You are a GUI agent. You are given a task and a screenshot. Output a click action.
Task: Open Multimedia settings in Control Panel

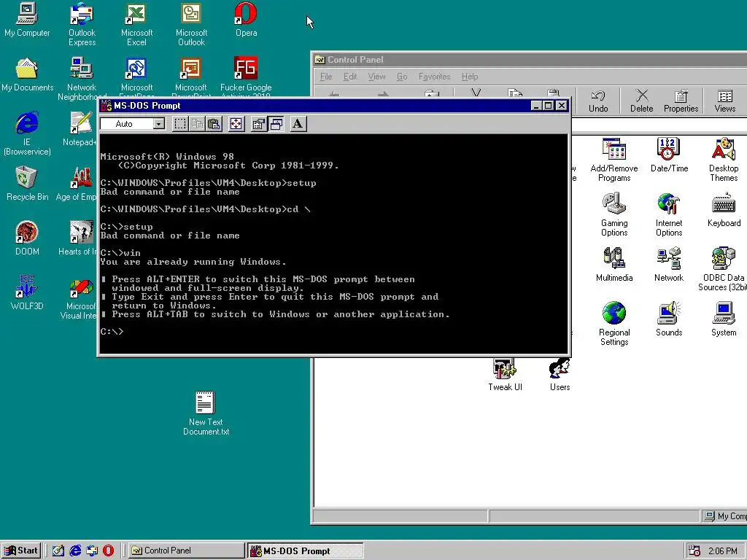pyautogui.click(x=614, y=264)
